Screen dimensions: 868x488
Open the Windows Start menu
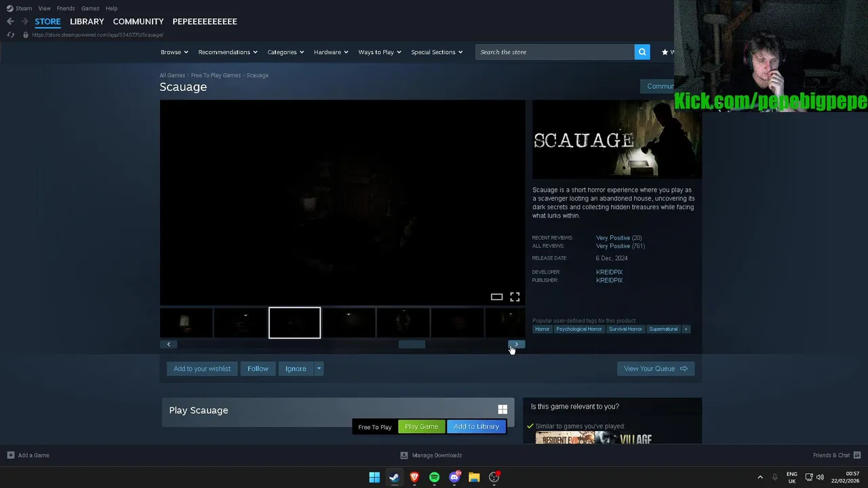point(374,477)
